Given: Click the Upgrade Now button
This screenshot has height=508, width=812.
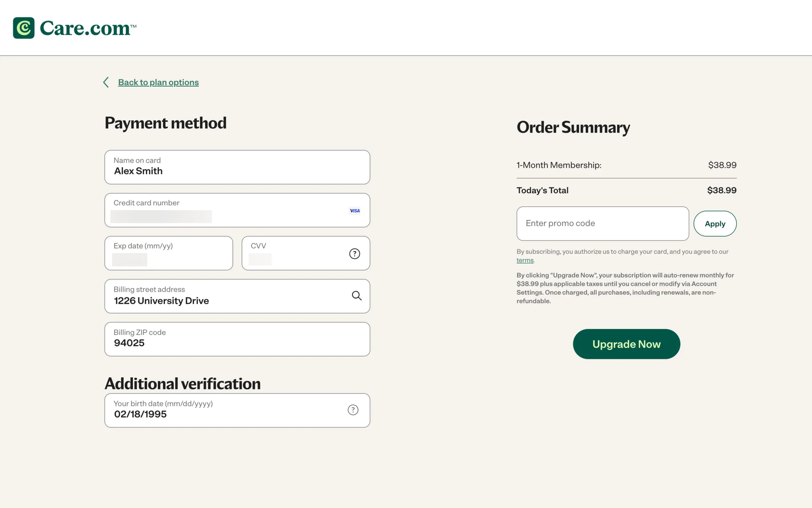Looking at the screenshot, I should (x=626, y=344).
